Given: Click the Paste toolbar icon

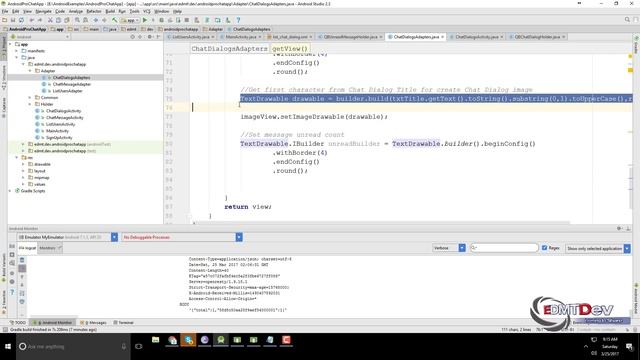Looking at the screenshot, I should coord(66,20).
